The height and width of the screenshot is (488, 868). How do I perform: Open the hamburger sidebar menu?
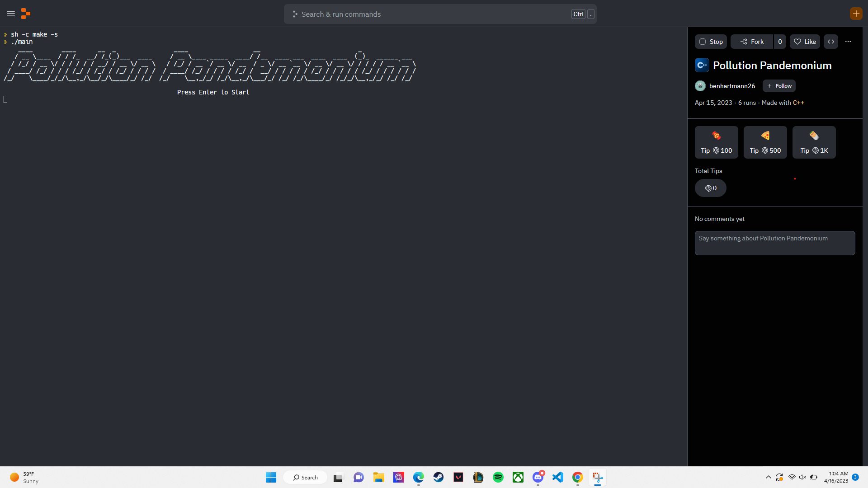[x=11, y=14]
